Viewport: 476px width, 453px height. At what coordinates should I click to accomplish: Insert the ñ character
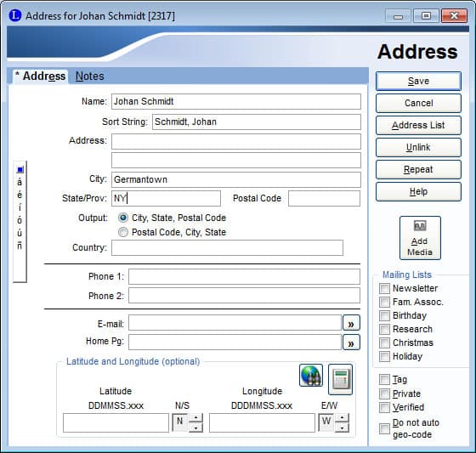point(20,246)
